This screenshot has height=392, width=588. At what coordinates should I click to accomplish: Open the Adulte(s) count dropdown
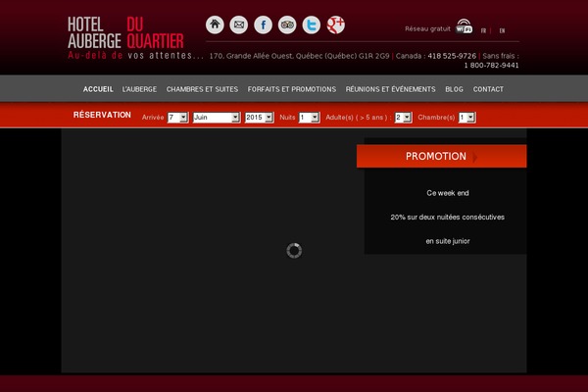pos(403,118)
